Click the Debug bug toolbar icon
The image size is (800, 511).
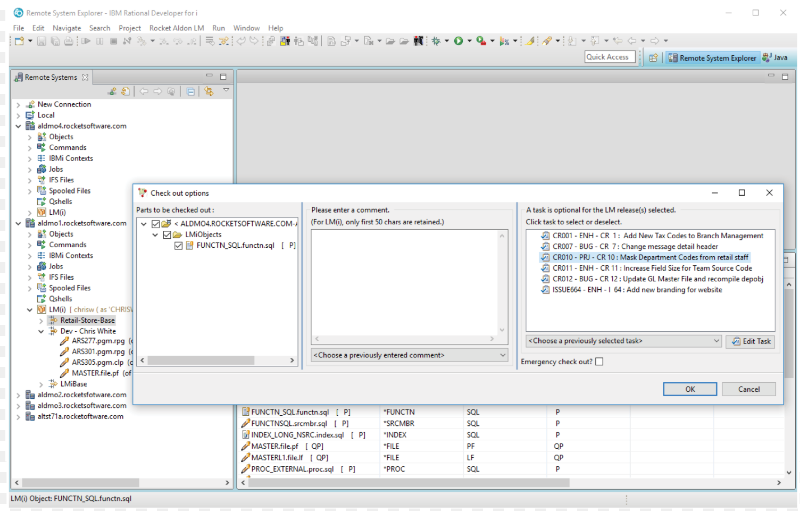tap(435, 41)
